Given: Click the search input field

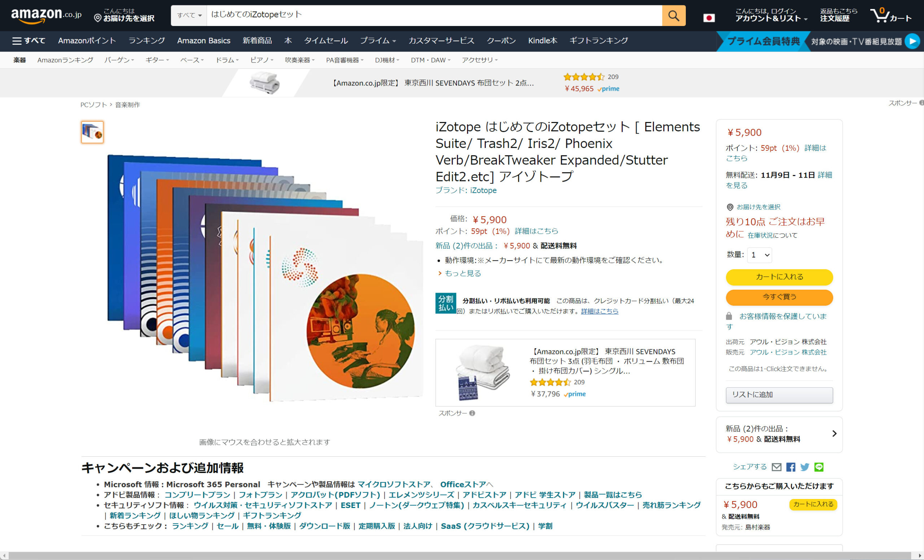Looking at the screenshot, I should (434, 16).
